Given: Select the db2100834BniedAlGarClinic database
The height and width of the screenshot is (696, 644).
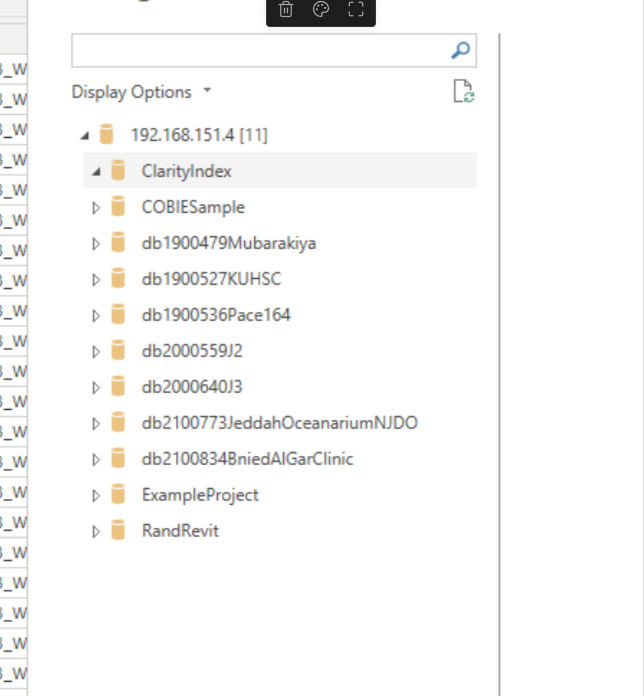Looking at the screenshot, I should tap(247, 459).
